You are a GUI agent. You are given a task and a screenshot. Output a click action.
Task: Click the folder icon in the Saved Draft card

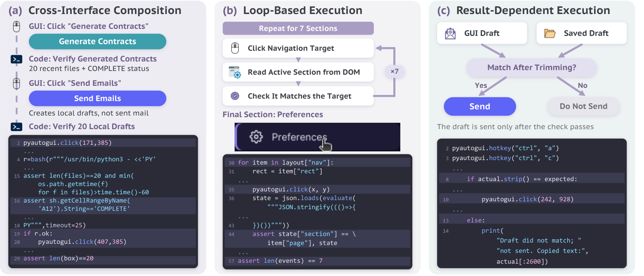tap(550, 33)
